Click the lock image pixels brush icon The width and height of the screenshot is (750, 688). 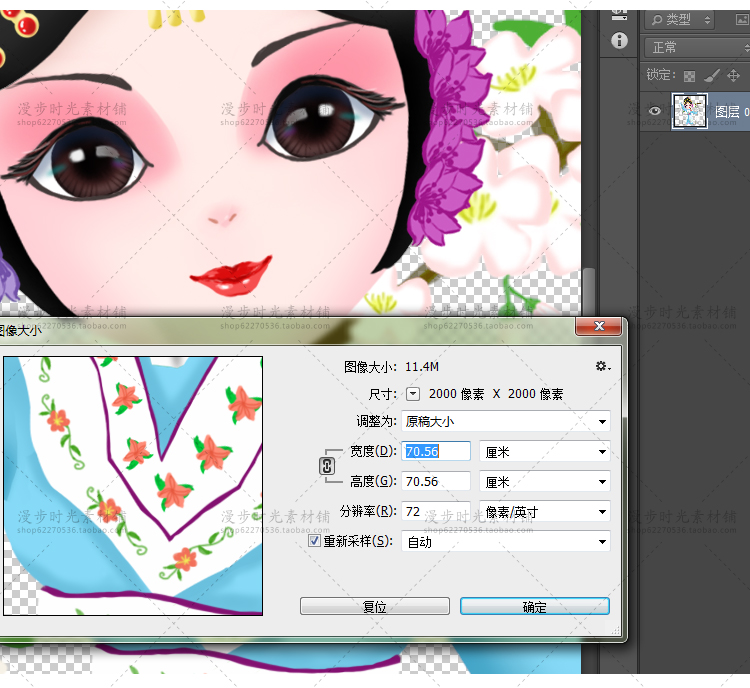pyautogui.click(x=710, y=75)
